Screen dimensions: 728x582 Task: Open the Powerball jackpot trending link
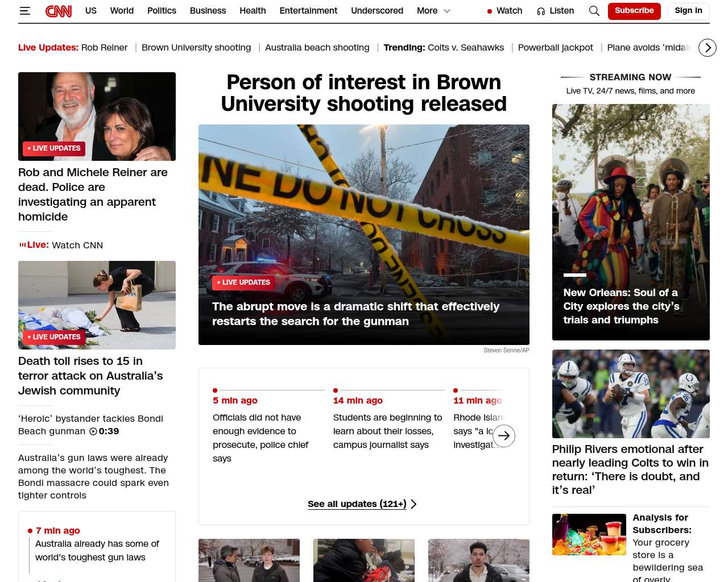(x=555, y=48)
